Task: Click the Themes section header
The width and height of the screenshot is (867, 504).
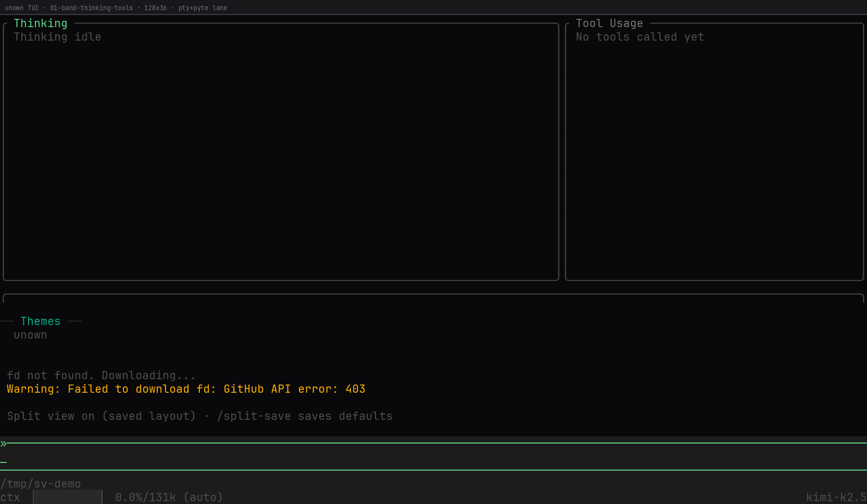Action: tap(41, 321)
